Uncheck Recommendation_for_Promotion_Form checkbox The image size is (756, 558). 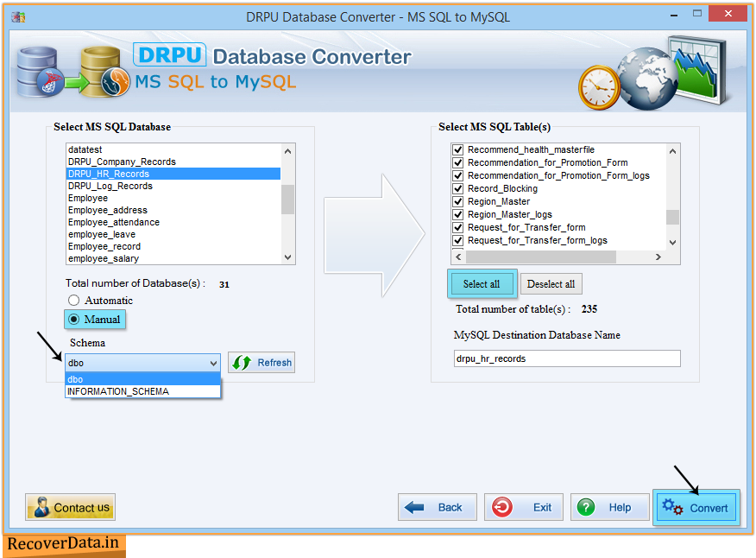coord(458,162)
